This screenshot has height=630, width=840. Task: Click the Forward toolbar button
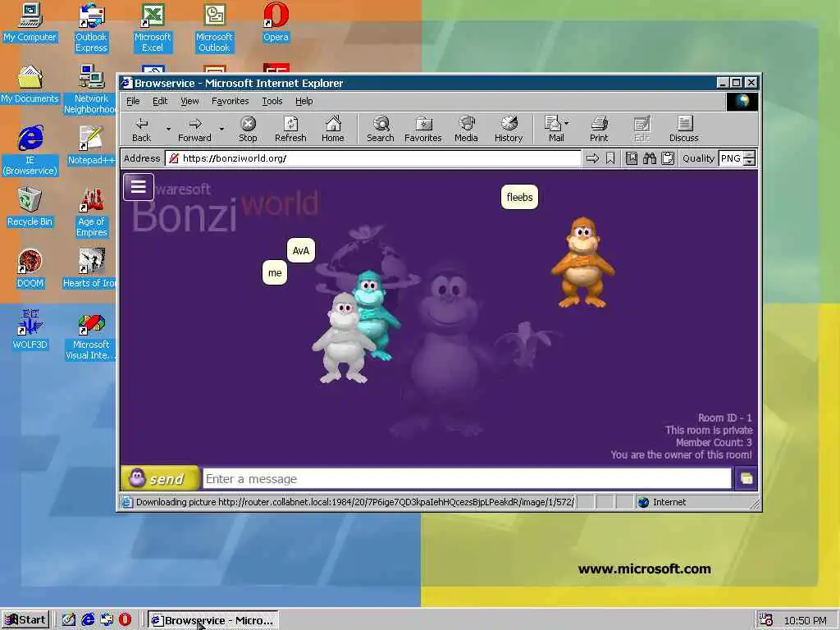coord(194,129)
